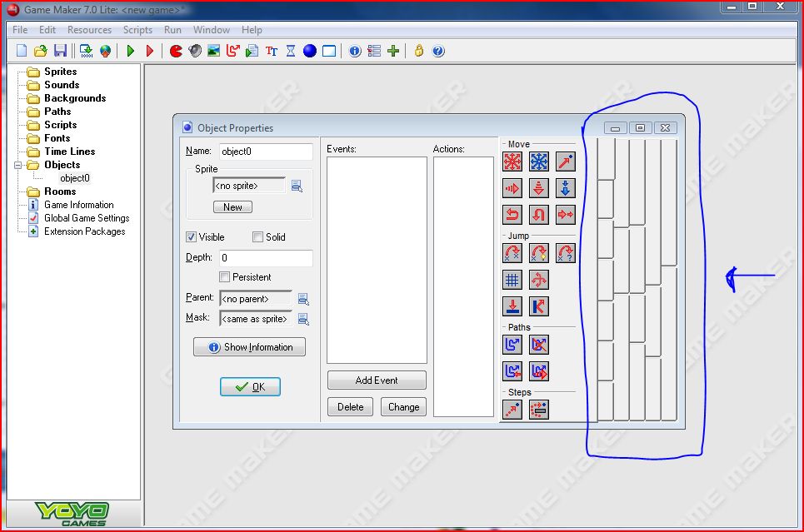804x532 pixels.
Task: Click the Depth input field
Action: [266, 258]
